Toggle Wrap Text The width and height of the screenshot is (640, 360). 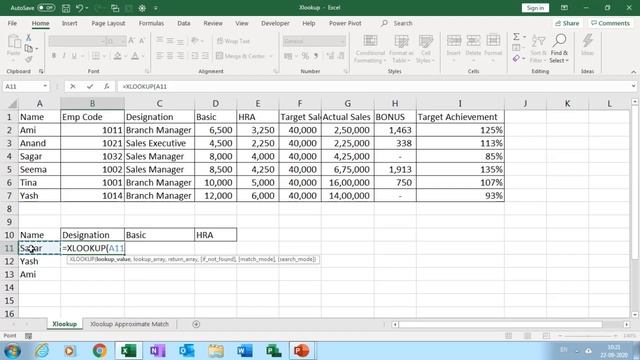(233, 41)
